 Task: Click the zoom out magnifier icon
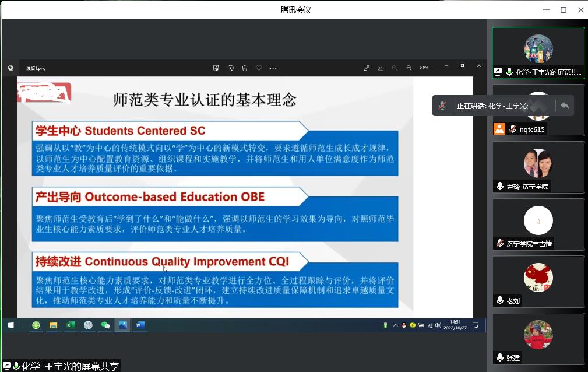coord(395,68)
